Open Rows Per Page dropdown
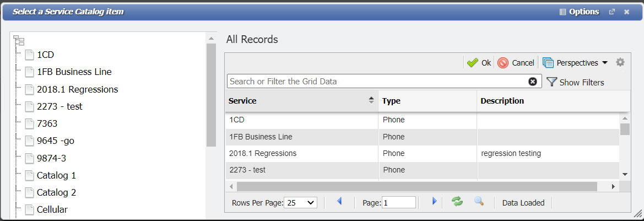This screenshot has width=644, height=221. point(301,202)
